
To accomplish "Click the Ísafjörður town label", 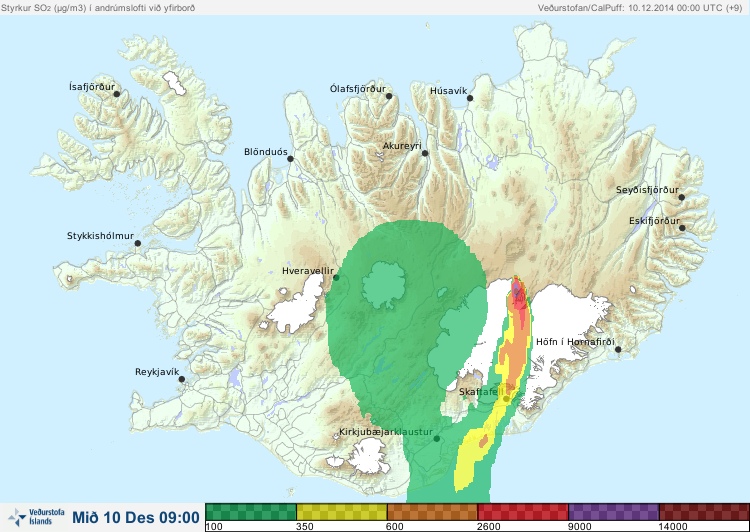I will pos(92,87).
